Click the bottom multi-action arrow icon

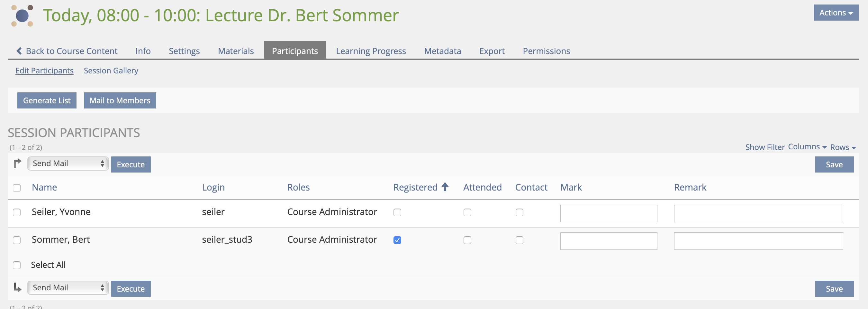(x=18, y=288)
